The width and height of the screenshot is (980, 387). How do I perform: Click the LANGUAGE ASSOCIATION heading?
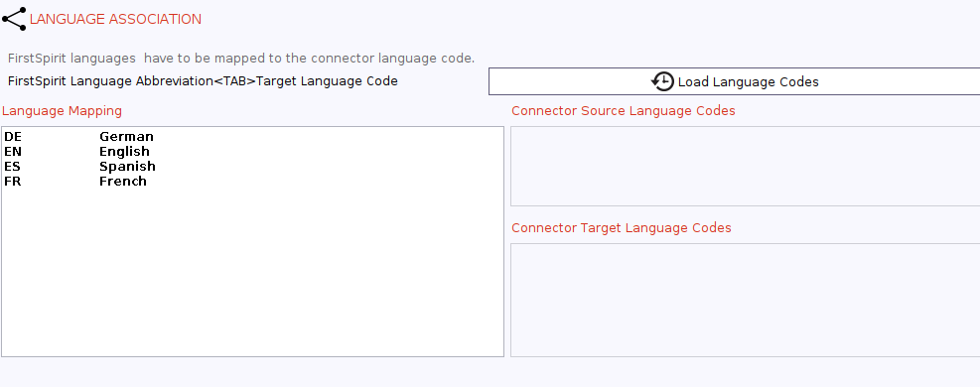(115, 20)
